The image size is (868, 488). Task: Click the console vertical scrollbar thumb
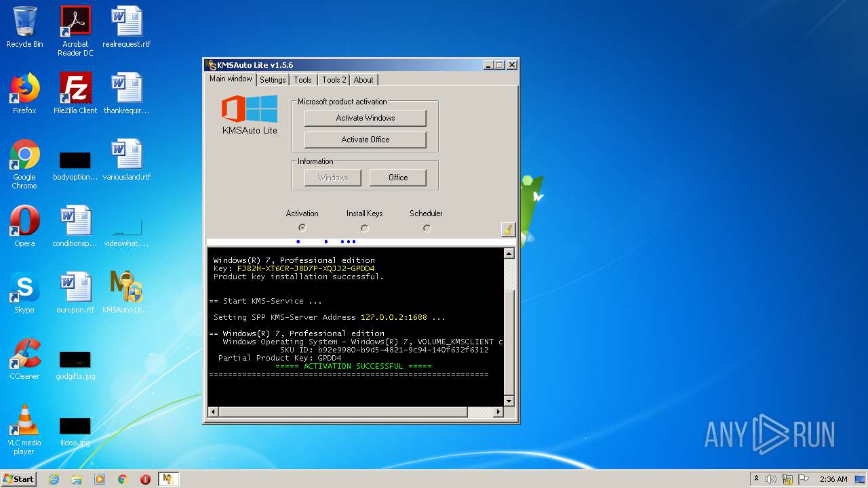pos(509,343)
